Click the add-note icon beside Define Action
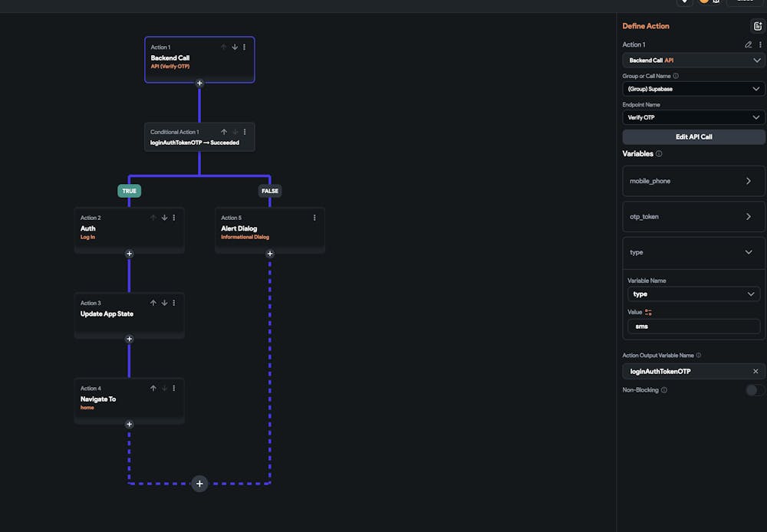The image size is (767, 532). [x=757, y=26]
